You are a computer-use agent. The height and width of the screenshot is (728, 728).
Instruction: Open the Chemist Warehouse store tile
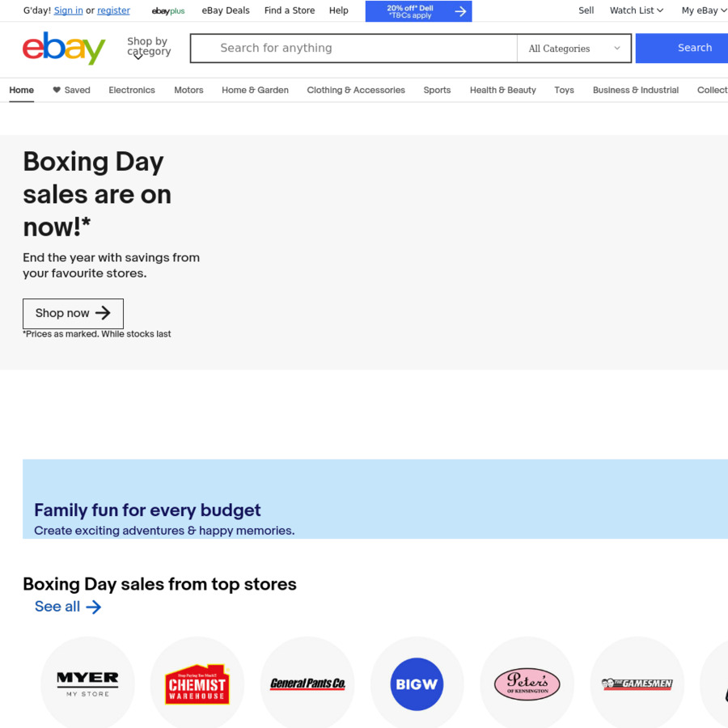(x=197, y=682)
